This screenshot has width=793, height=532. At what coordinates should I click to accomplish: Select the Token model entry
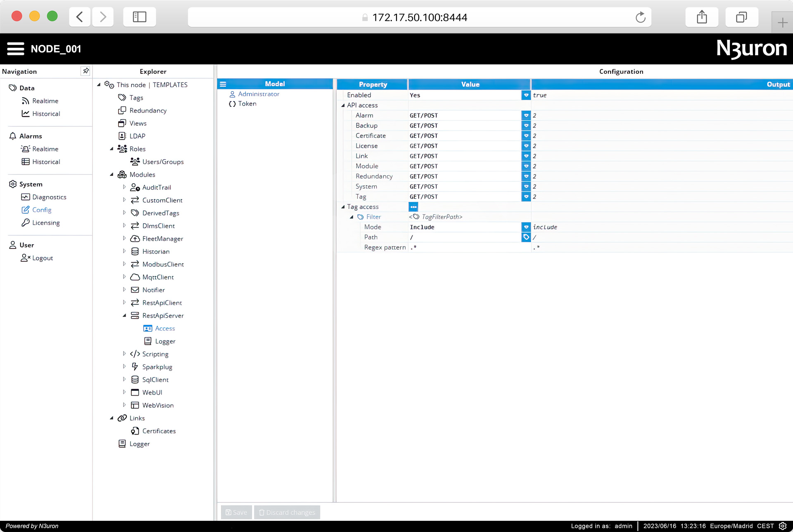[247, 104]
